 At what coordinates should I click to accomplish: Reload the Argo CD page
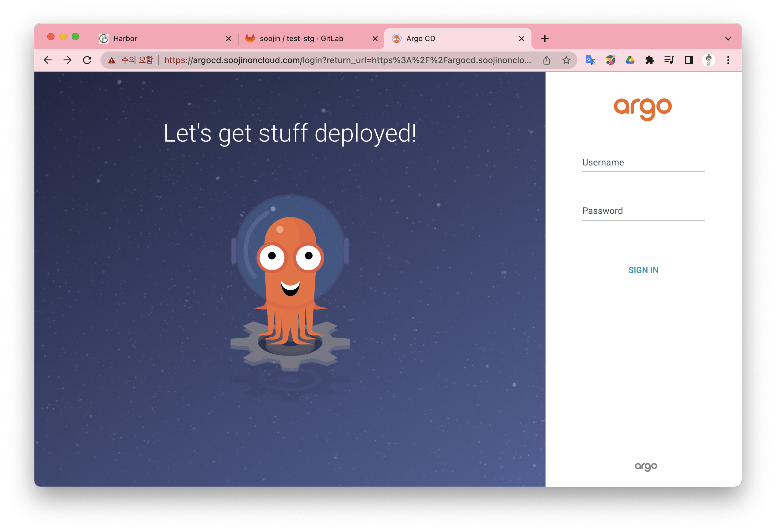87,60
